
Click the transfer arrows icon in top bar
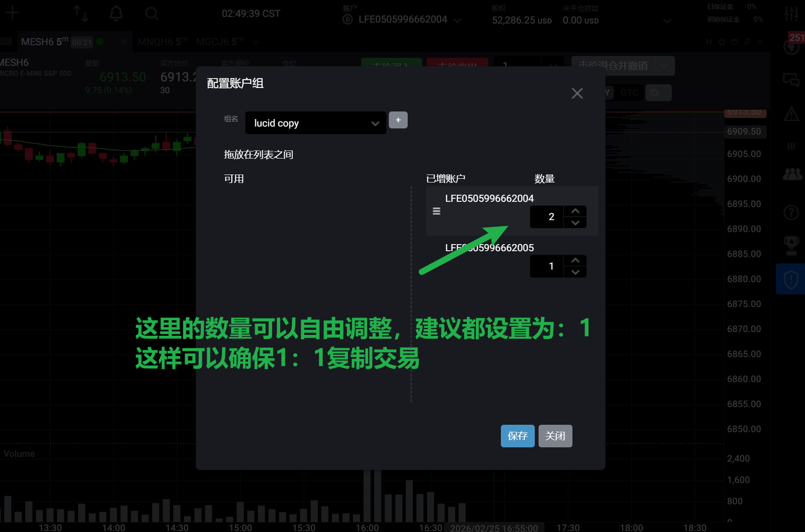coord(81,13)
